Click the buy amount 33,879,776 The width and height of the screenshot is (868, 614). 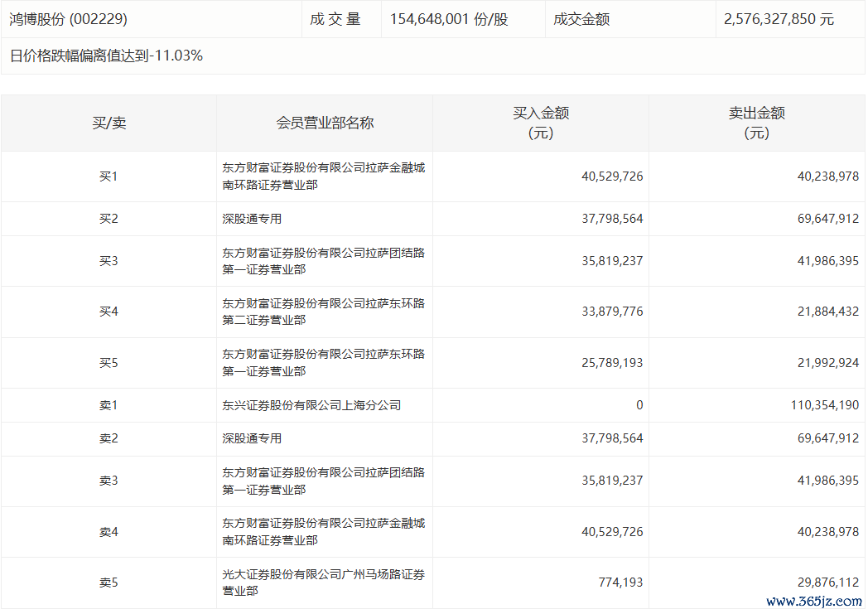[612, 312]
